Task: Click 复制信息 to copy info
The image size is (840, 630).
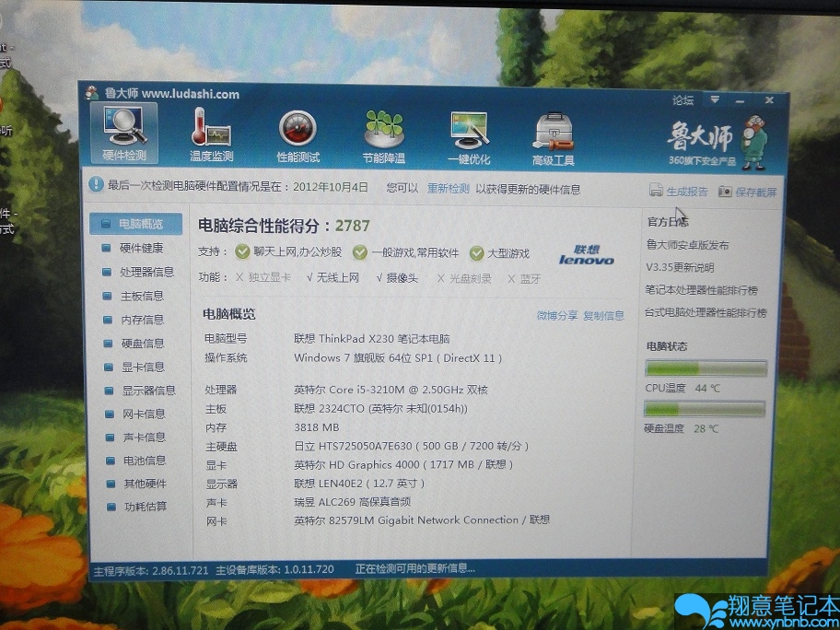Action: coord(604,316)
